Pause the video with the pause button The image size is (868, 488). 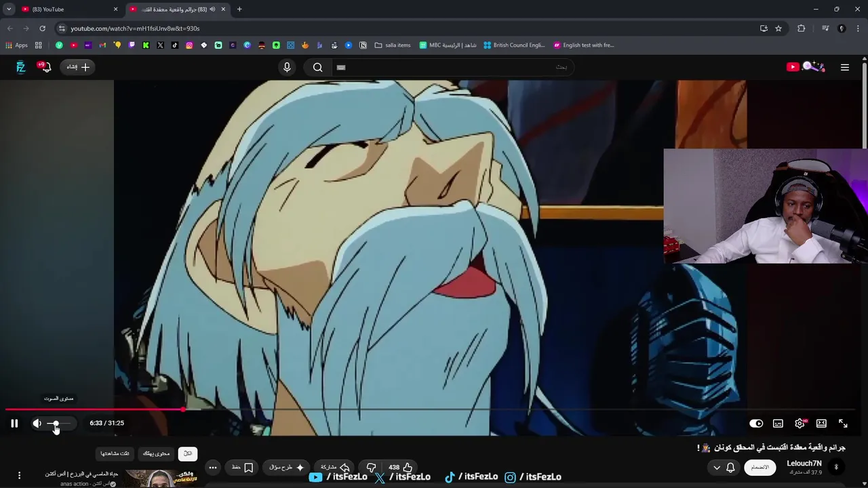(14, 423)
